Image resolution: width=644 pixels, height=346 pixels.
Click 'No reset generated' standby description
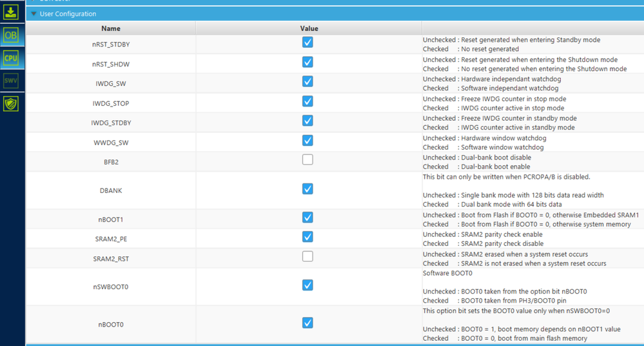click(490, 49)
